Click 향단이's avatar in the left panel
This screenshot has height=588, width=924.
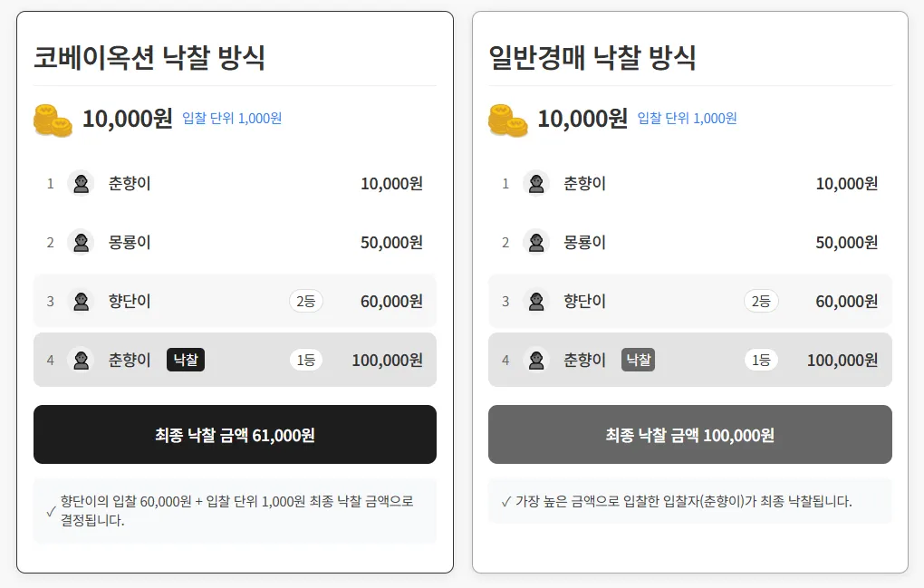pos(82,301)
